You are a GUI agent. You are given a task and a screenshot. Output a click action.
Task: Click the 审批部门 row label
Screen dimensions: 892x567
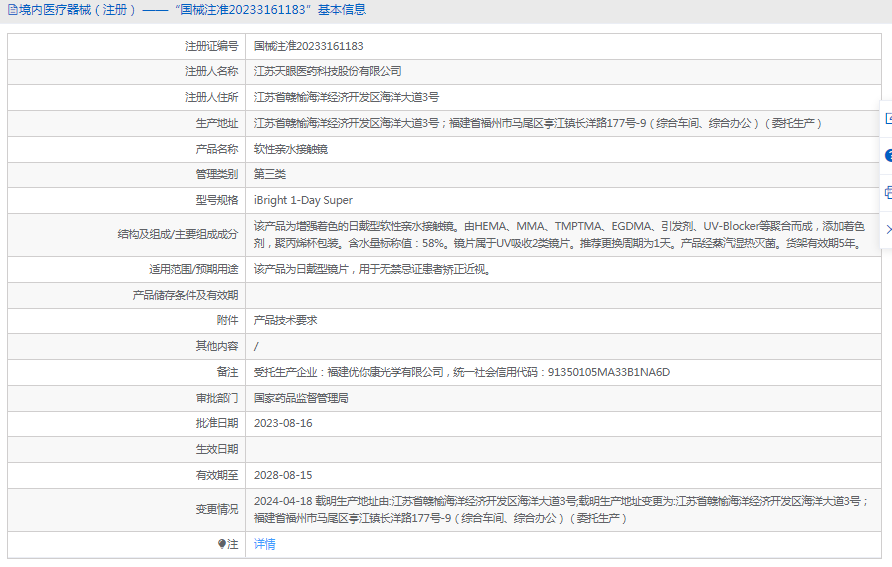tap(217, 398)
